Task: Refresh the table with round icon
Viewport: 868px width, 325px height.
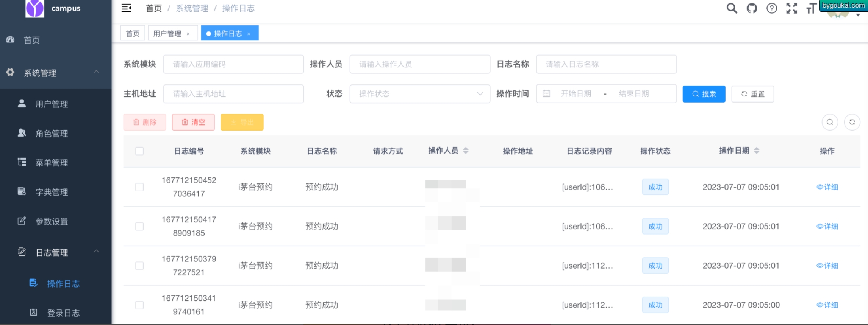Action: (852, 122)
